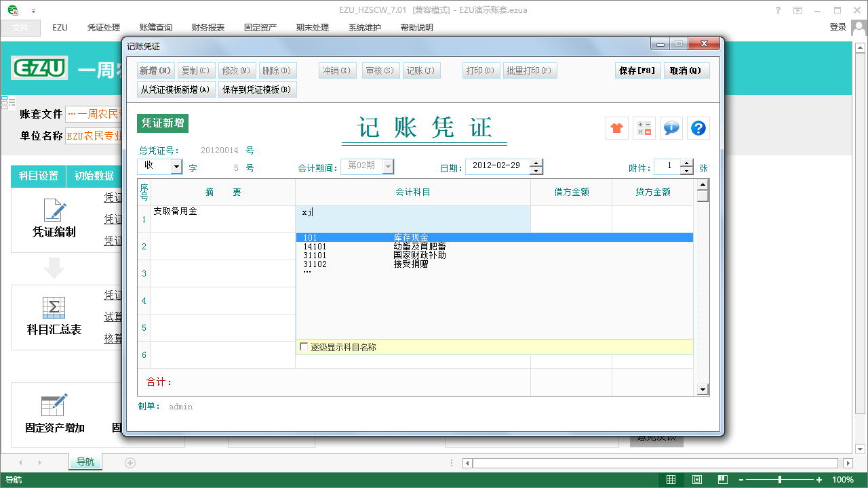
Task: Increase 附件 count with up arrow
Action: 687,163
